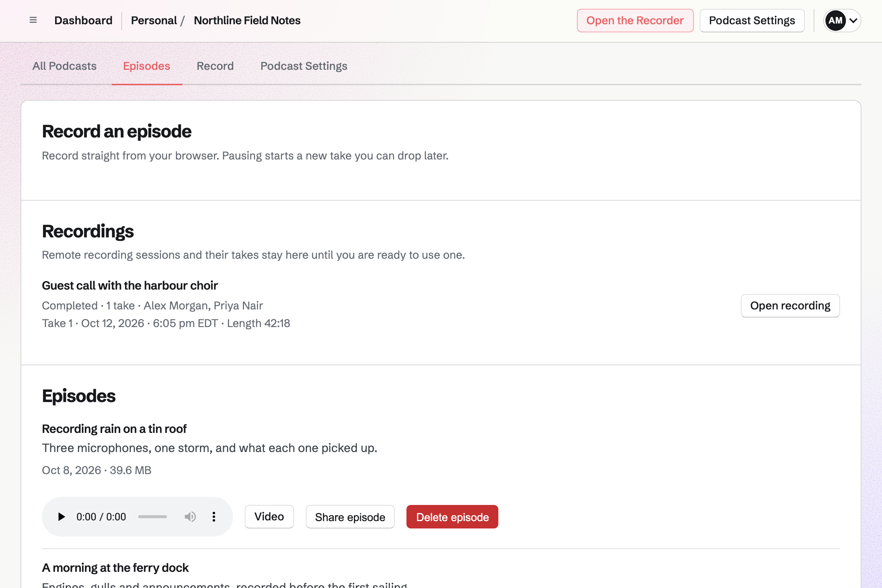Adjust the audio player volume slider
This screenshot has width=882, height=588.
[x=152, y=517]
